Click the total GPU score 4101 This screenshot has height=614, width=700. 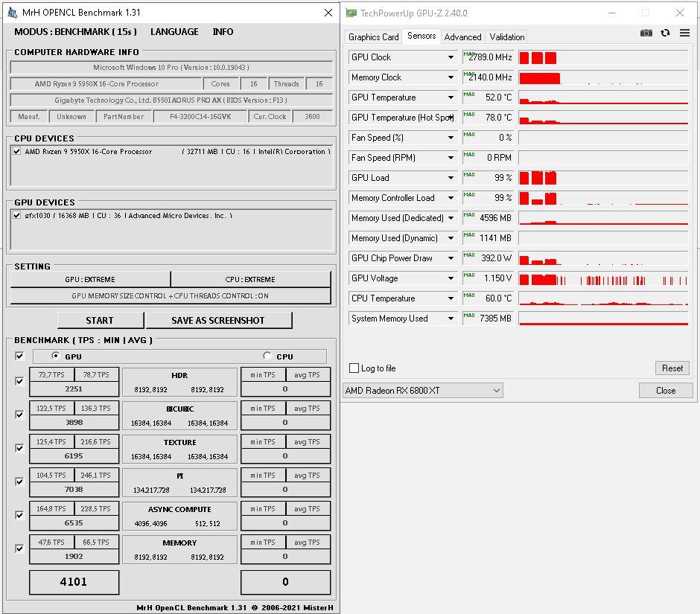pyautogui.click(x=74, y=582)
